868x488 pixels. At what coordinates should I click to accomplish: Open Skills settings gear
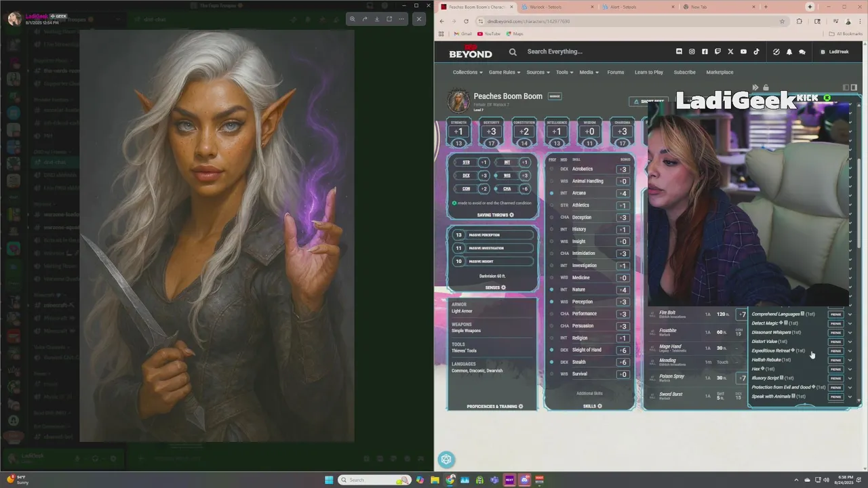click(x=599, y=406)
